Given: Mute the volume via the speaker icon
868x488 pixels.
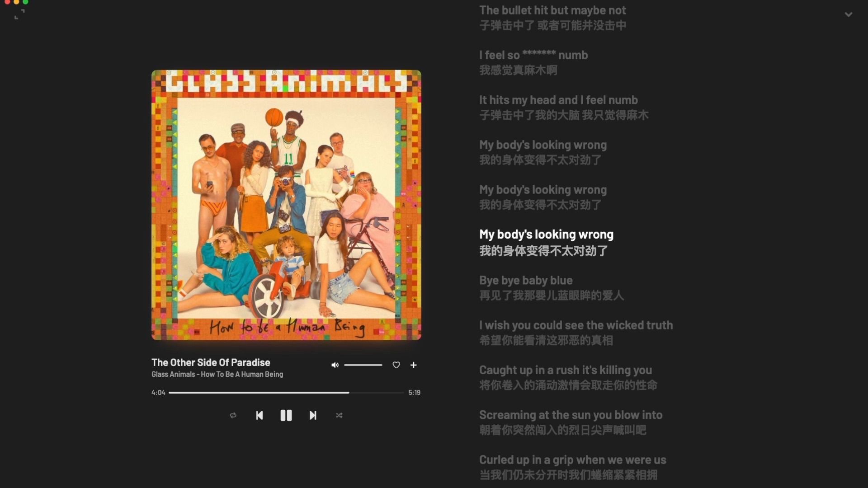Looking at the screenshot, I should tap(335, 365).
